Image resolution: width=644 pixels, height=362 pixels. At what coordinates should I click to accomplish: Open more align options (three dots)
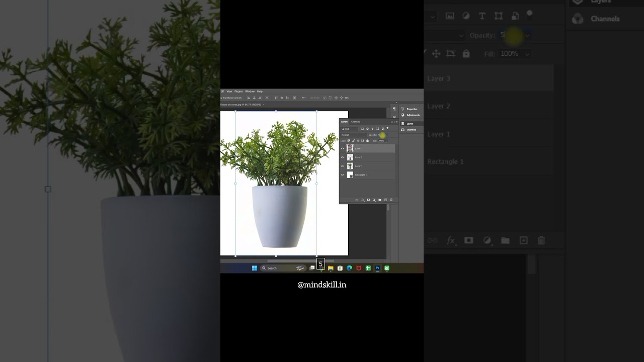tap(304, 98)
